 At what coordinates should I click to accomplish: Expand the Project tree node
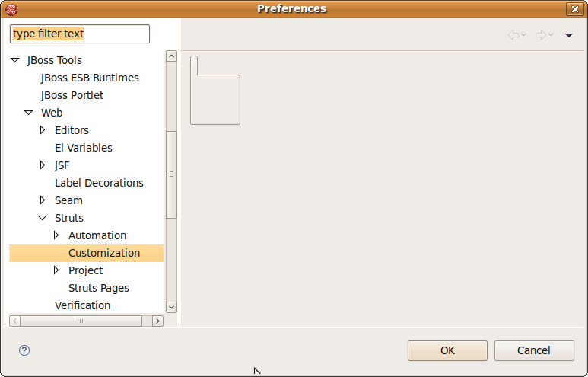coord(56,270)
